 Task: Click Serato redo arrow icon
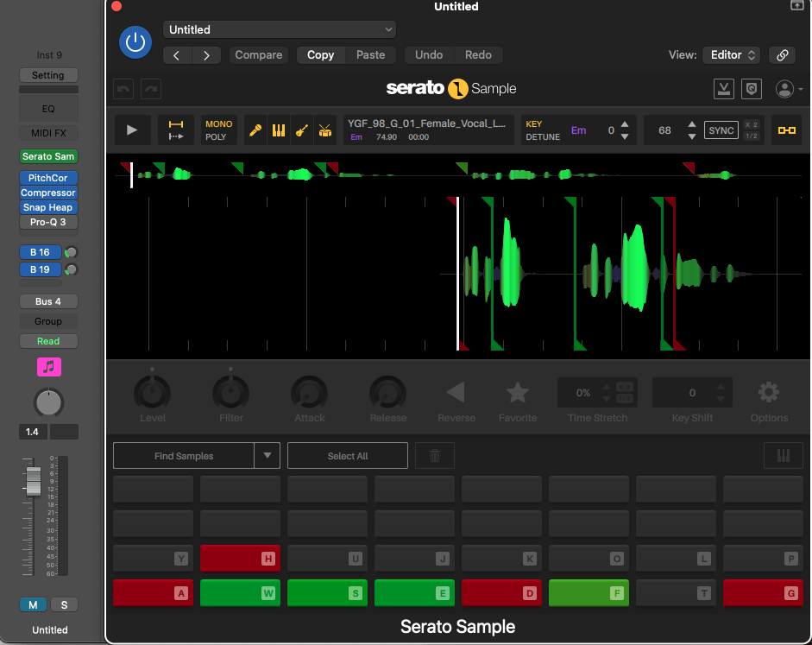(151, 89)
